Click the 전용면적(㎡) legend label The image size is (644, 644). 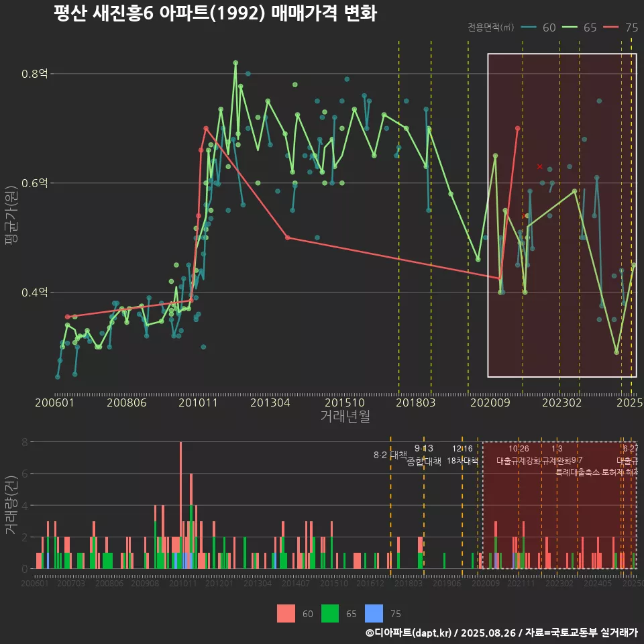tap(490, 27)
